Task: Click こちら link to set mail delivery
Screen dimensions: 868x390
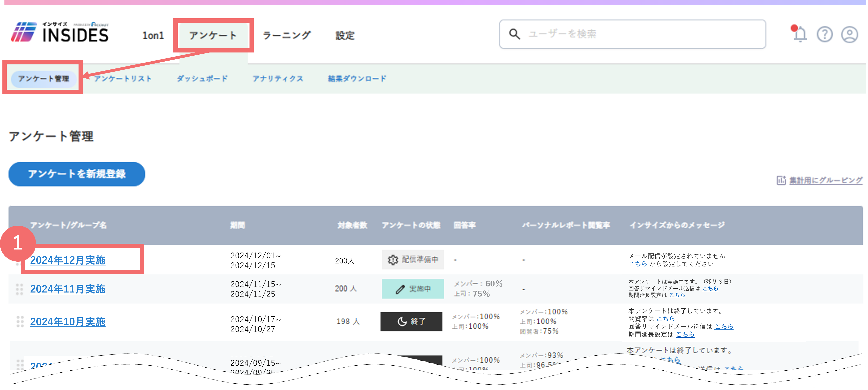Action: click(637, 264)
